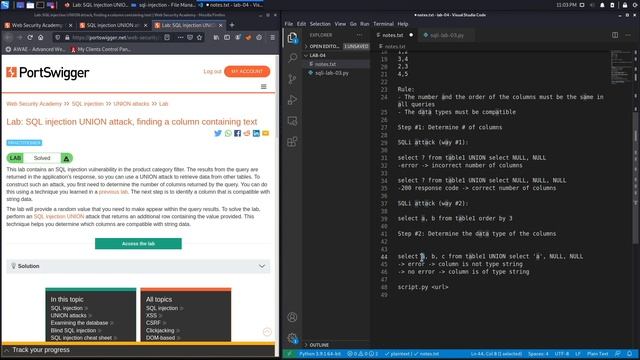Open the Run and Debug activity icon

coord(292,100)
